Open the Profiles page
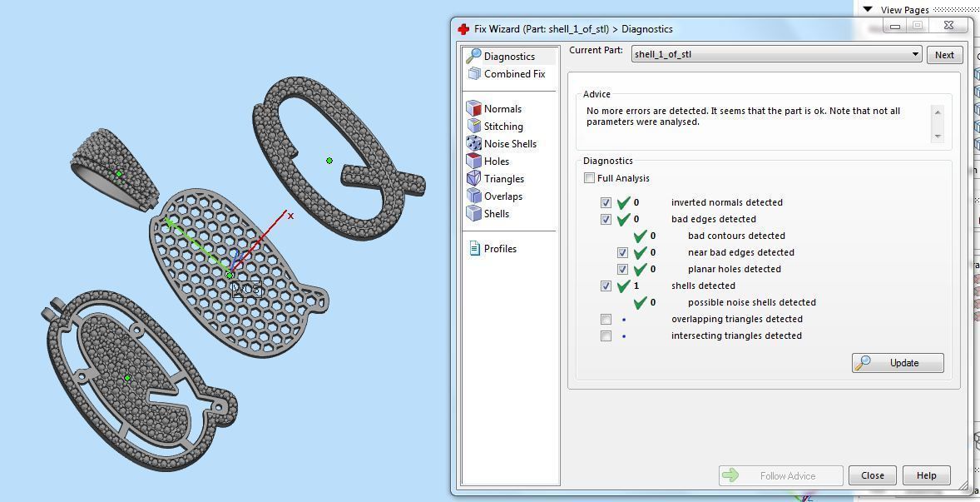Viewport: 980px width, 502px height. tap(492, 249)
